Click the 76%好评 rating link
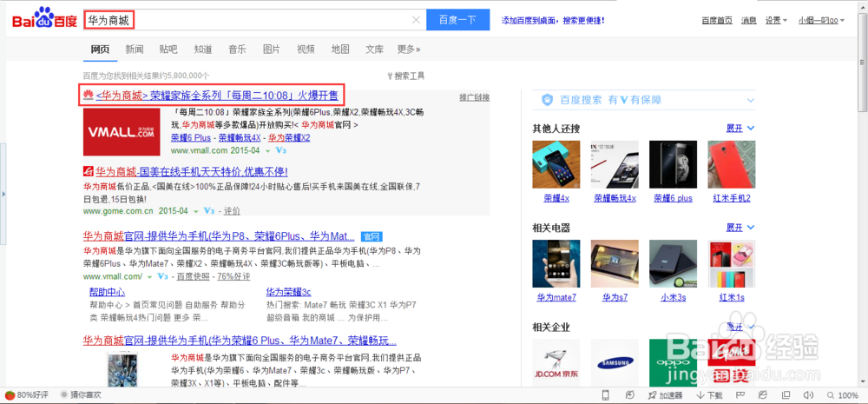The image size is (868, 404). (233, 276)
